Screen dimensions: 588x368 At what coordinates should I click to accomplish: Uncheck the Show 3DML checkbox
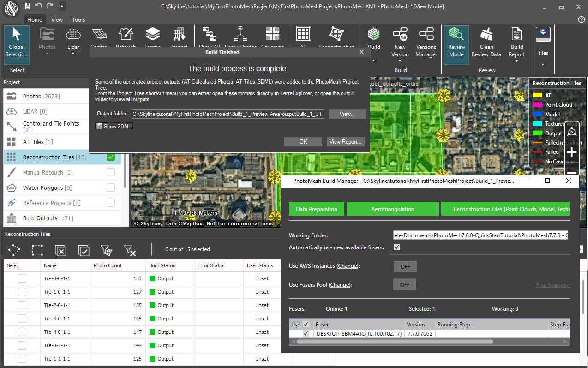pyautogui.click(x=99, y=126)
